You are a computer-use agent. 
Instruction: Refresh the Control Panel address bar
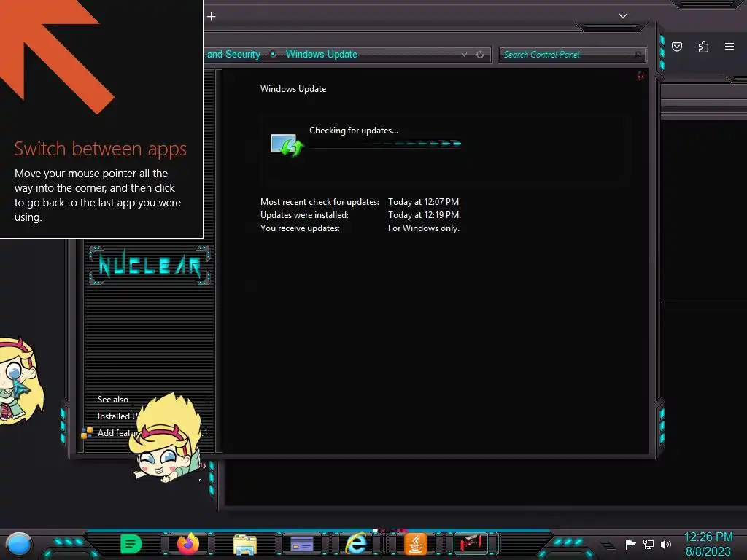pos(480,55)
